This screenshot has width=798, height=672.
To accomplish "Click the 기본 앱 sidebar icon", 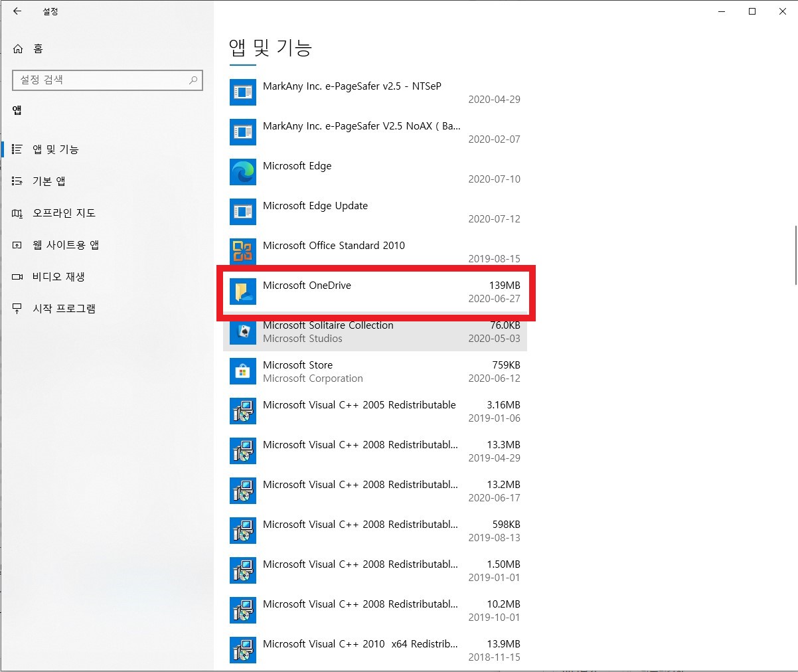I will [x=17, y=181].
